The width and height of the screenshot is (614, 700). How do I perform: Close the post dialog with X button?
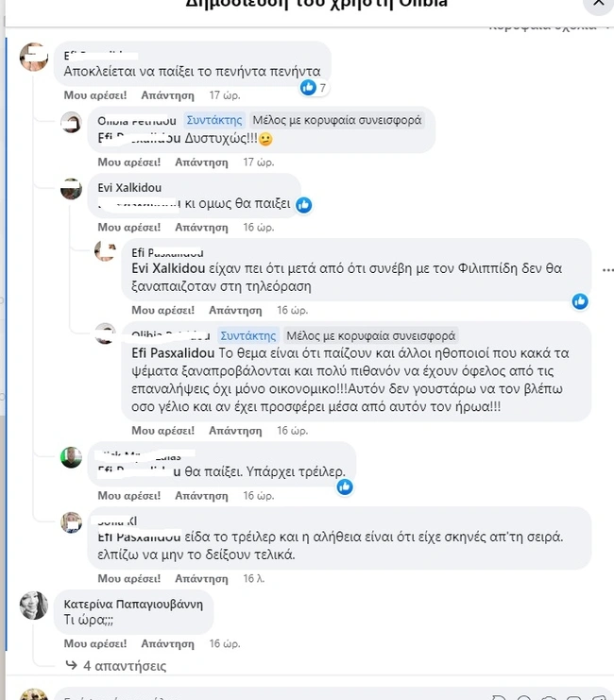[x=598, y=4]
